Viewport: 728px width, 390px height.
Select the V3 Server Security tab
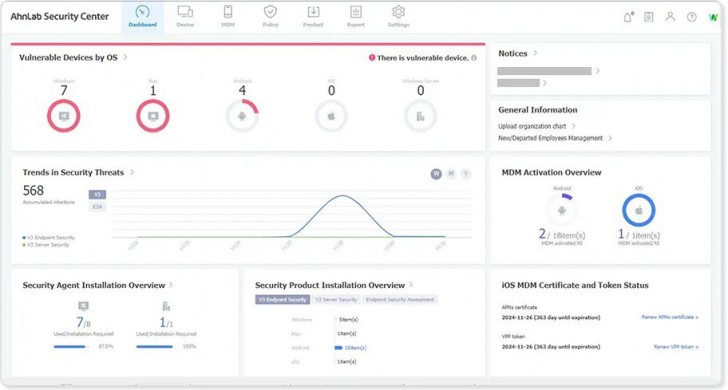pos(336,300)
